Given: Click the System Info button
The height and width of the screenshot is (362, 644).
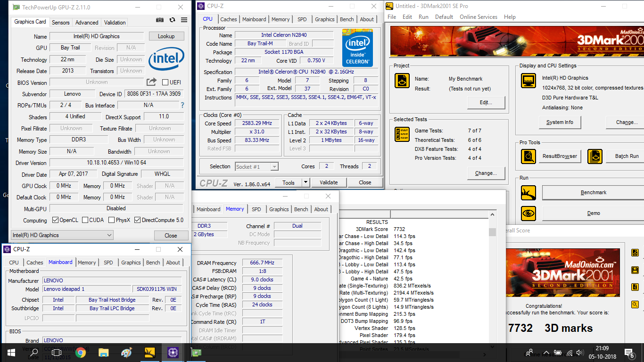Looking at the screenshot, I should point(560,122).
